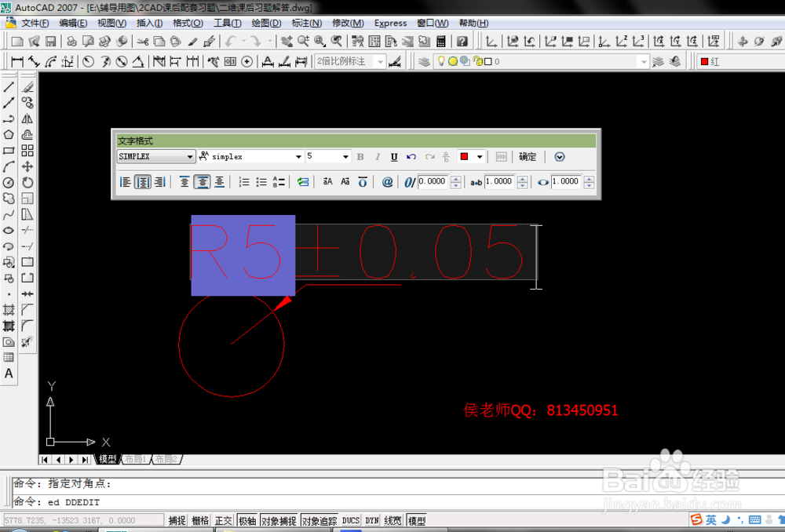The height and width of the screenshot is (532, 785).
Task: Toggle 捕捉 snap mode in status bar
Action: coord(177,520)
